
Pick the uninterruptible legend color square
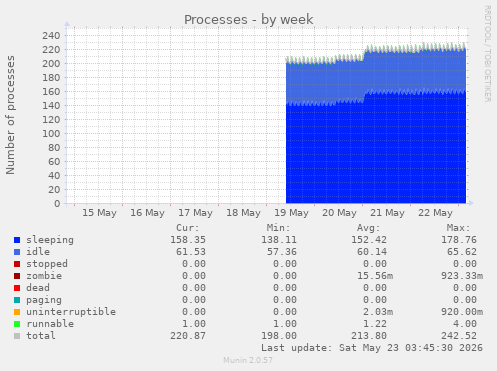tap(17, 312)
